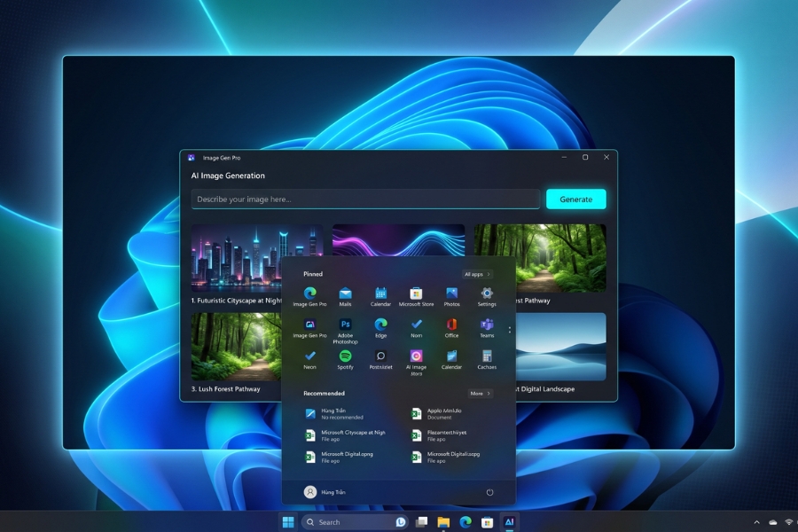Click More in the Recommended section
This screenshot has height=532, width=798.
(480, 394)
